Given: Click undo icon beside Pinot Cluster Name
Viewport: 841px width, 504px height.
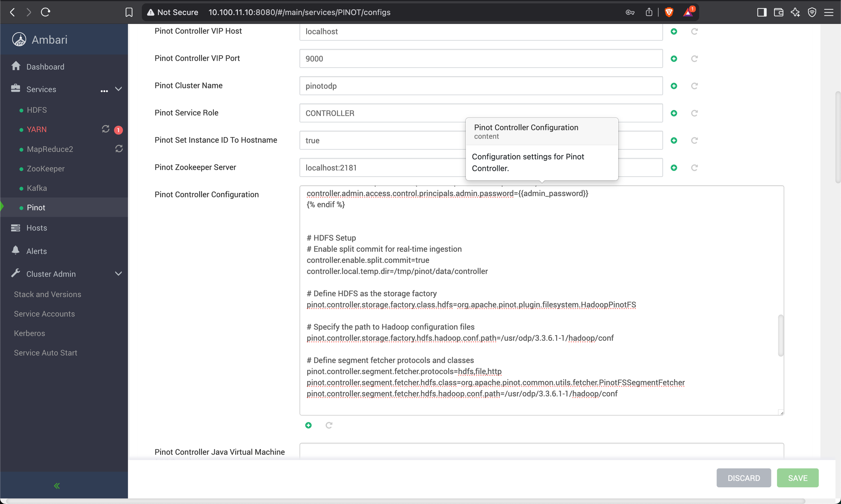Looking at the screenshot, I should pos(694,86).
